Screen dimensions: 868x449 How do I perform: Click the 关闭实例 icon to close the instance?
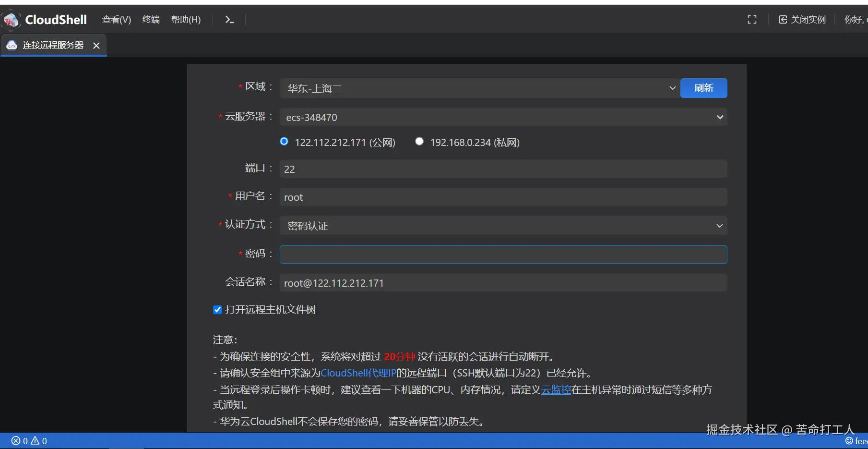coord(782,19)
